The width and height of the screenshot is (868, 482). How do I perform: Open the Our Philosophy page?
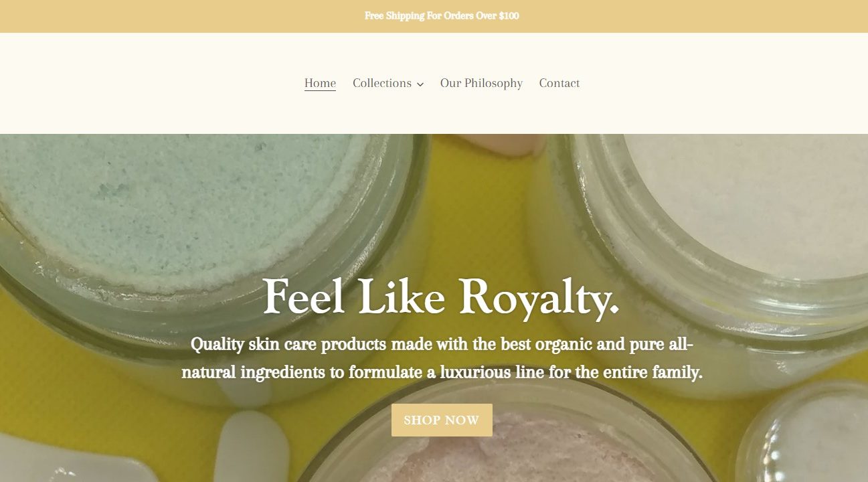[481, 83]
